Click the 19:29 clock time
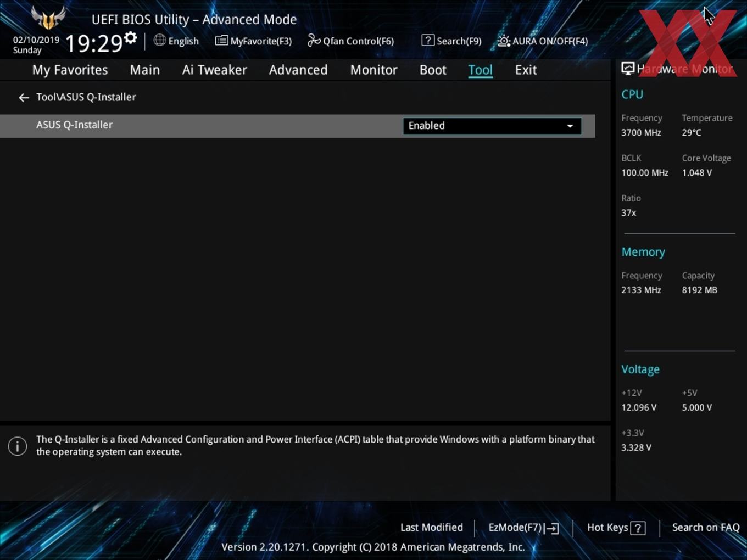The width and height of the screenshot is (747, 560). pos(94,43)
